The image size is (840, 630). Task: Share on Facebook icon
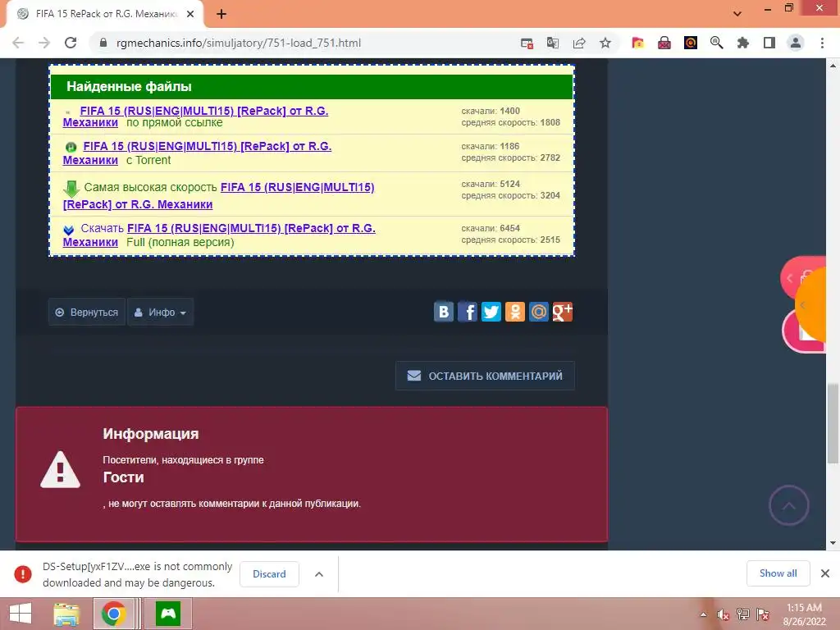click(x=467, y=312)
